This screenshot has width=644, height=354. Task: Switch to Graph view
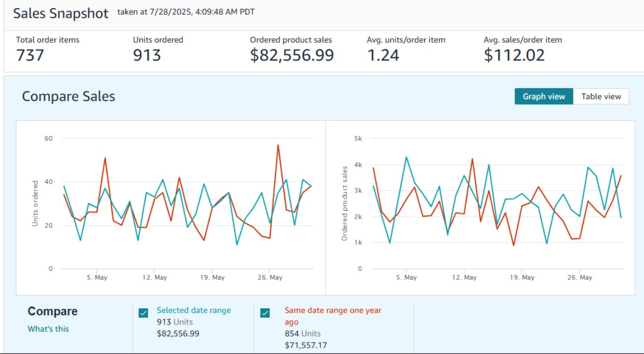544,97
